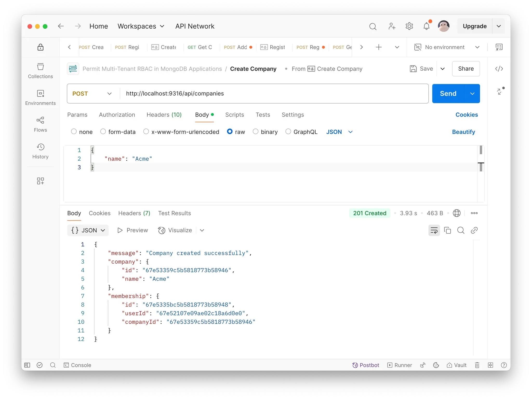The width and height of the screenshot is (532, 399).
Task: Choose the GraphQL body option
Action: point(288,132)
